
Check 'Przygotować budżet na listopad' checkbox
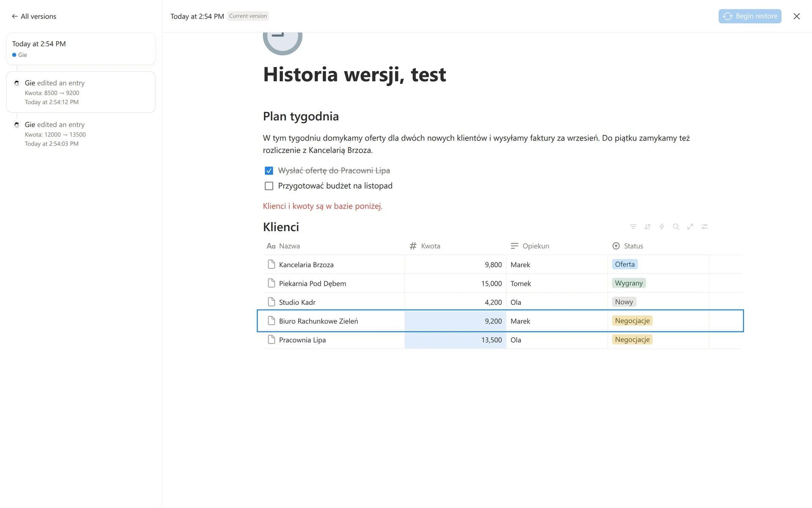click(269, 186)
